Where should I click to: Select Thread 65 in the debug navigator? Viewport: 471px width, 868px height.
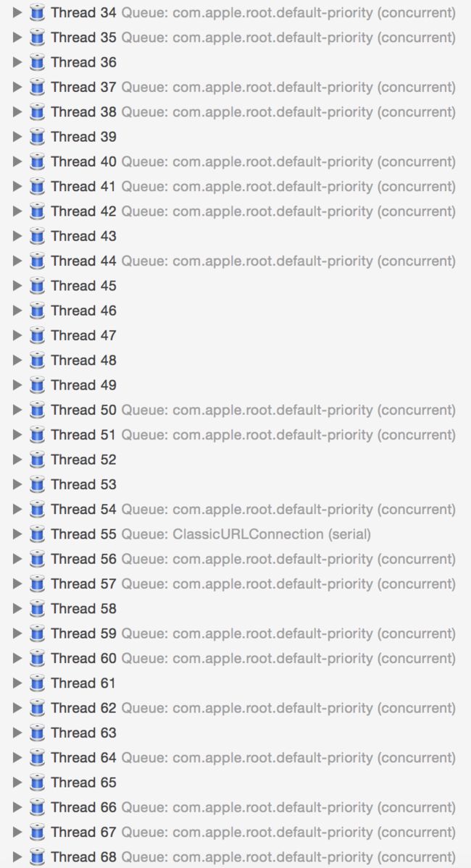(x=83, y=782)
